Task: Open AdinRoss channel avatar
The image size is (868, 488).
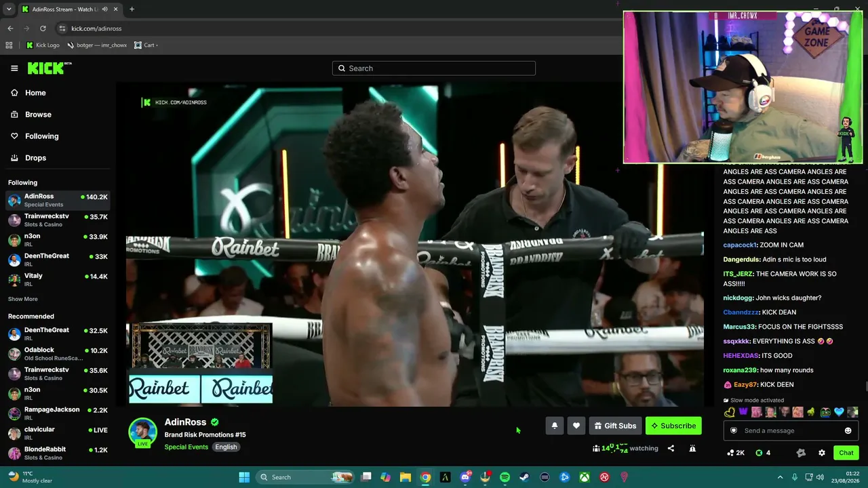Action: click(142, 432)
